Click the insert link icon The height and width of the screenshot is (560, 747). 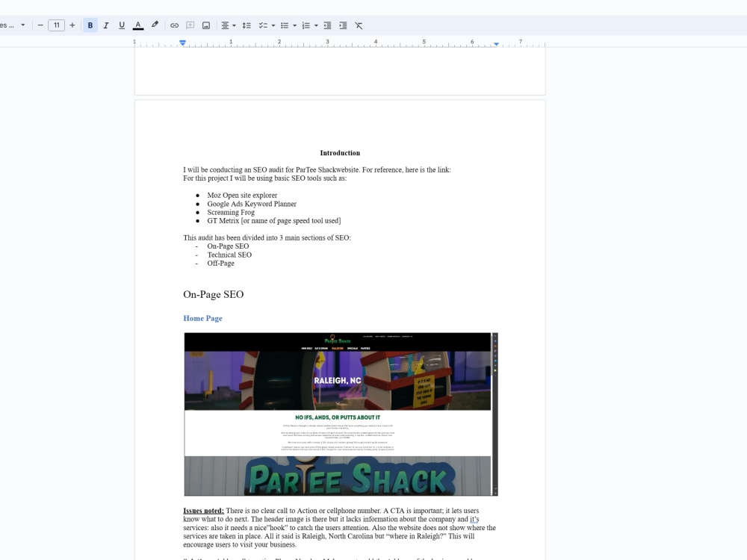174,25
